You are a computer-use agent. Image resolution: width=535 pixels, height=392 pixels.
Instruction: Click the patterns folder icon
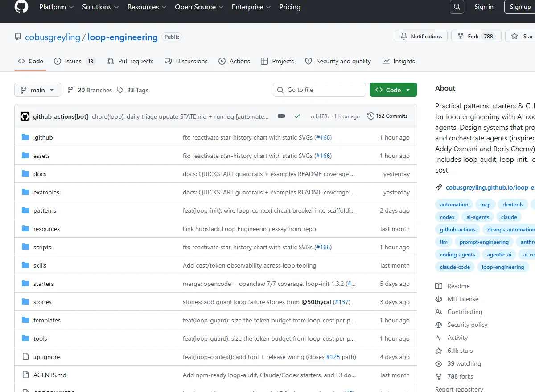[25, 210]
